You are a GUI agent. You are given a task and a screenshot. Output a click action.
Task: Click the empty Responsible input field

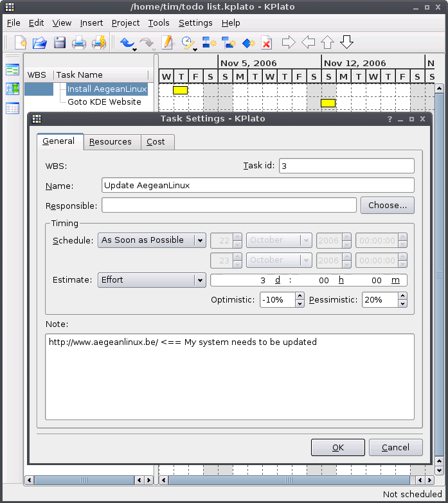point(229,206)
